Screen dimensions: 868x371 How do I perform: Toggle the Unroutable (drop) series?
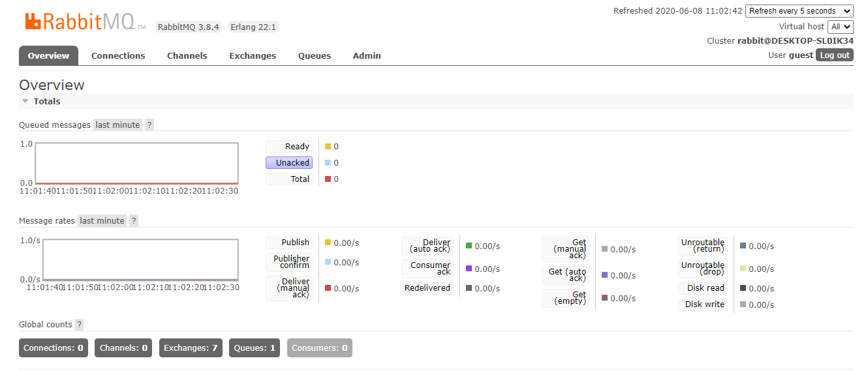703,269
